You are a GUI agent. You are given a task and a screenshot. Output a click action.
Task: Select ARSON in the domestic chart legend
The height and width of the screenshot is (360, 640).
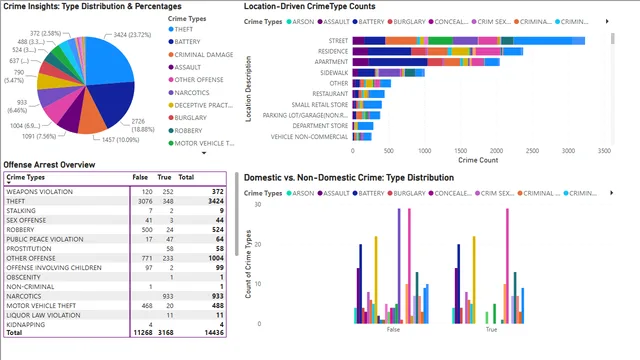coord(300,193)
